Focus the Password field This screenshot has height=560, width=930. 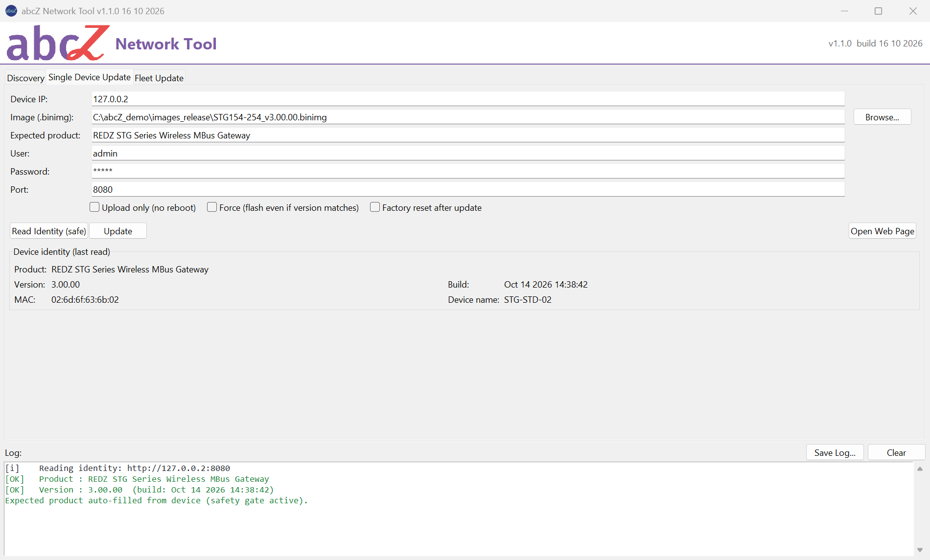[x=468, y=171]
